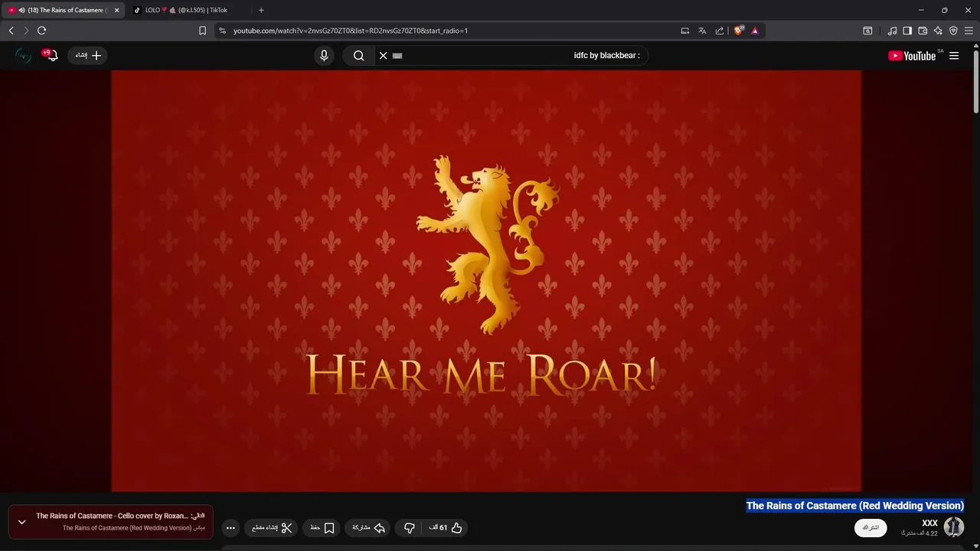
Task: Create a clip with scissors button
Action: tap(272, 528)
